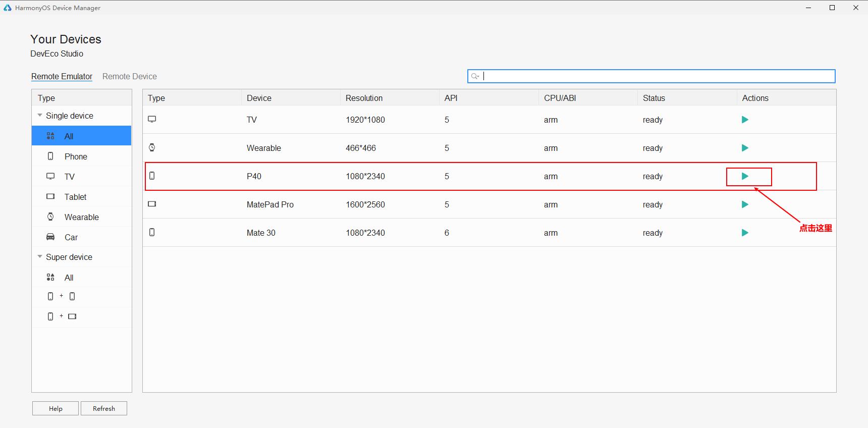Screen dimensions: 868x428
Task: Start the MatePad Pro emulator
Action: pos(745,204)
